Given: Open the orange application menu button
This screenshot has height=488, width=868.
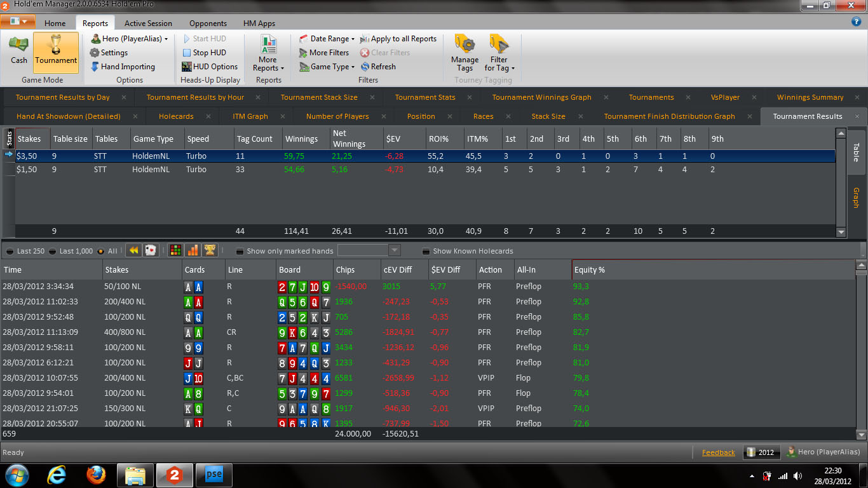Looking at the screenshot, I should tap(18, 22).
